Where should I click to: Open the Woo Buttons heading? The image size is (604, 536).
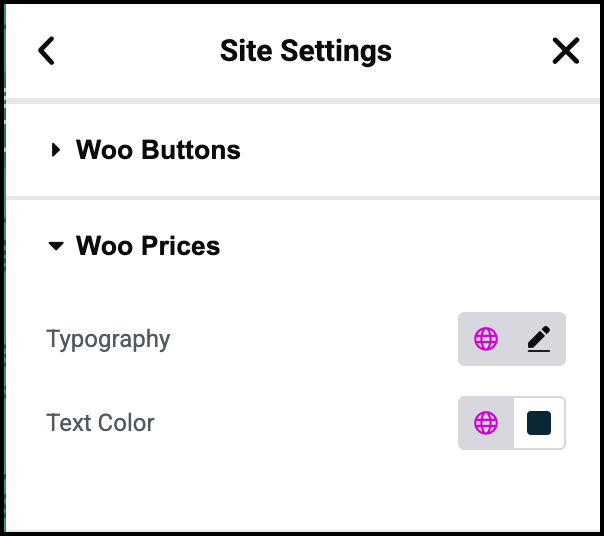point(158,150)
